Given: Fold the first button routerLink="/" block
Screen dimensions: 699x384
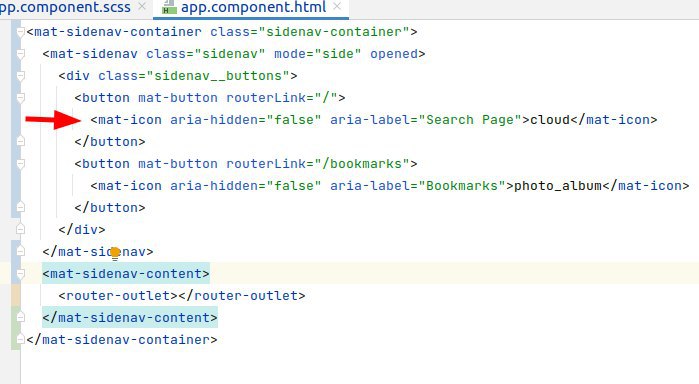Looking at the screenshot, I should coord(20,98).
